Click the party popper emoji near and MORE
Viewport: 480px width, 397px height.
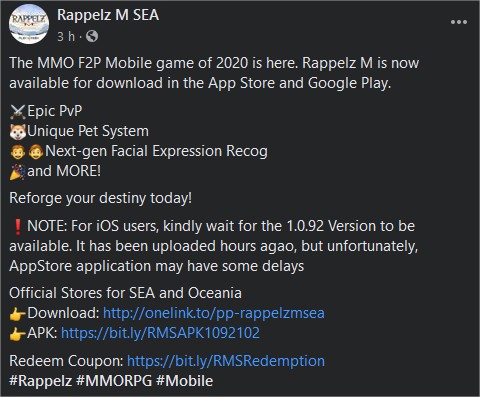point(18,172)
